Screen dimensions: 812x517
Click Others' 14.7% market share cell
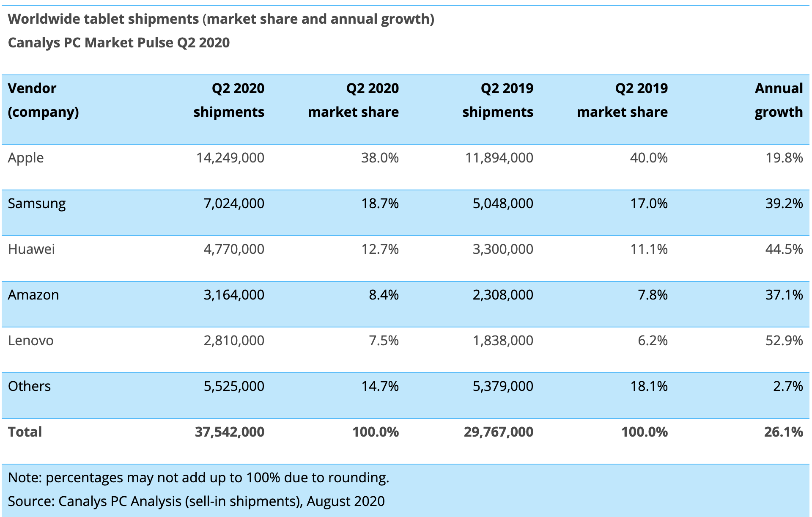[x=380, y=386]
